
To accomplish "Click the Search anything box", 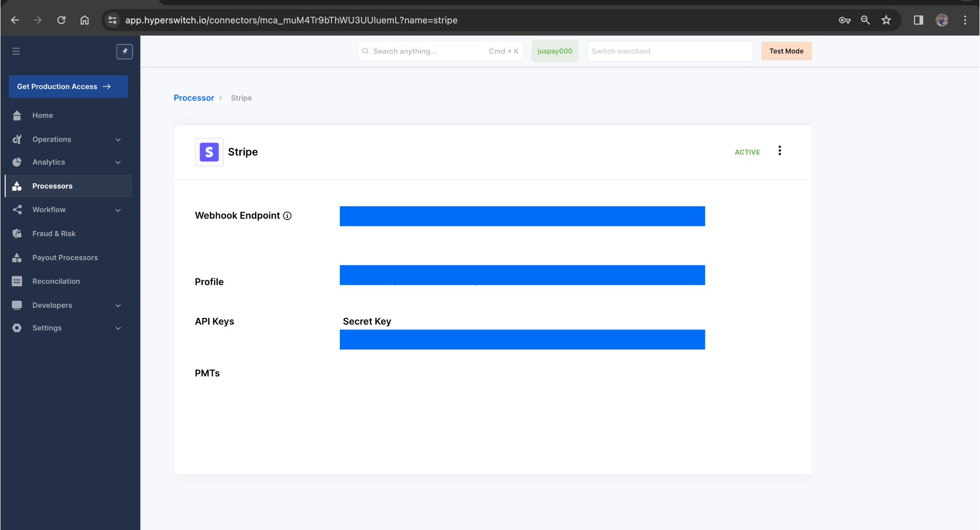I will point(439,51).
